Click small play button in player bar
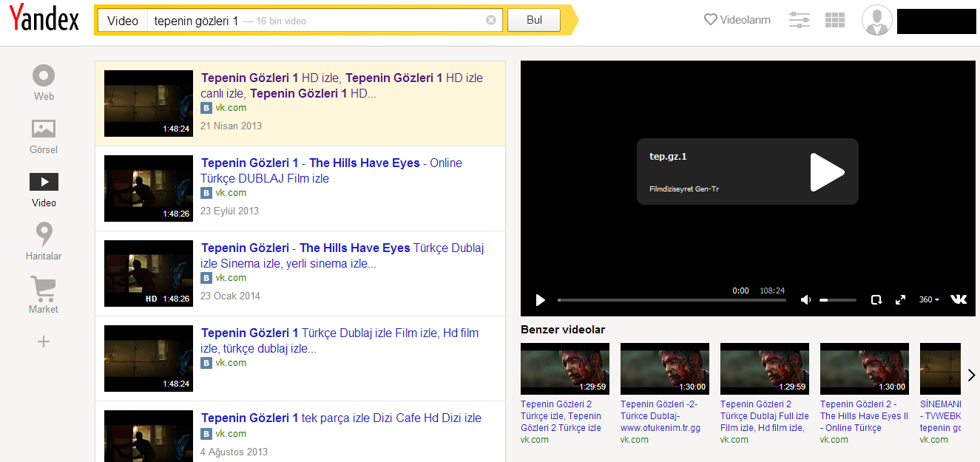The height and width of the screenshot is (462, 980). (541, 299)
